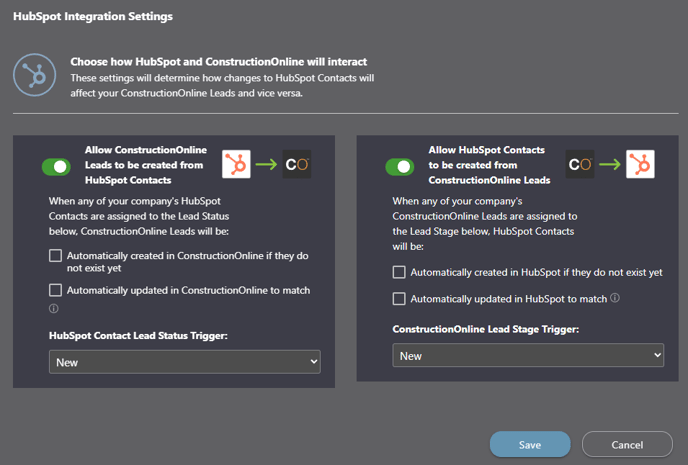
Task: Save the integration settings
Action: (x=530, y=444)
